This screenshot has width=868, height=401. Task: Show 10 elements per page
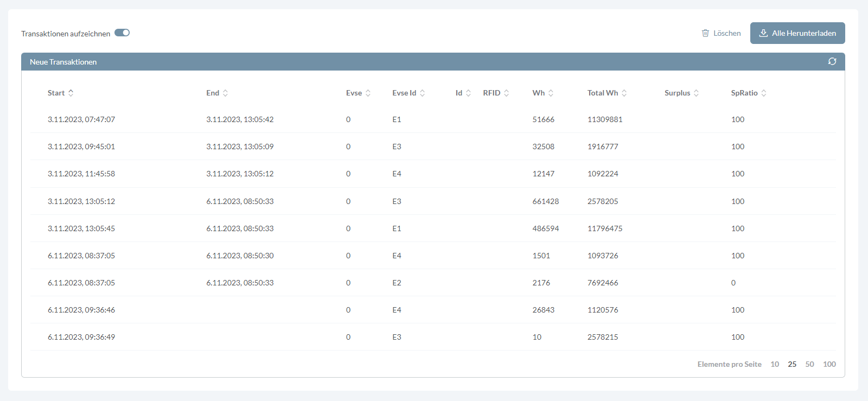coord(775,364)
